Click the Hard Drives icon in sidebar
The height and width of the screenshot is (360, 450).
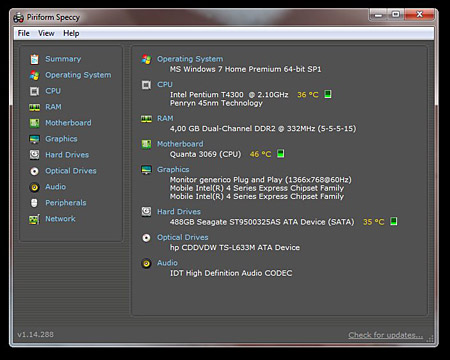[x=34, y=155]
